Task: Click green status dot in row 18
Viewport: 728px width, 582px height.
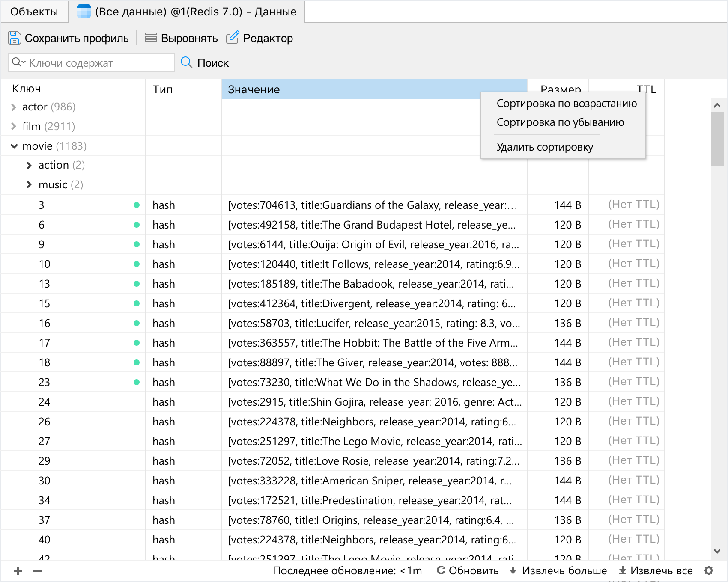Action: click(x=137, y=362)
